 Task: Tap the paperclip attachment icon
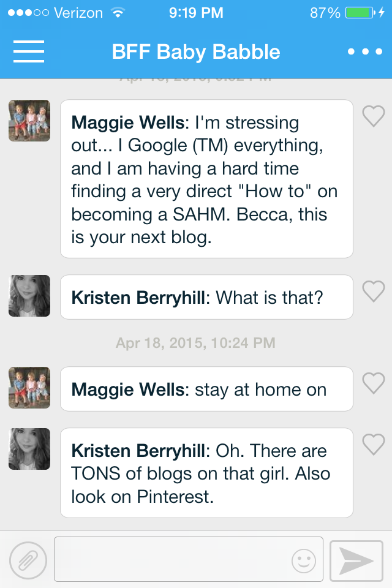[x=28, y=560]
